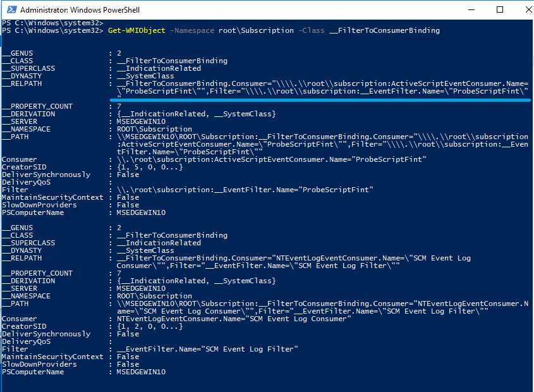
Task: Click the -Namespace parameter in the command
Action: pyautogui.click(x=192, y=30)
